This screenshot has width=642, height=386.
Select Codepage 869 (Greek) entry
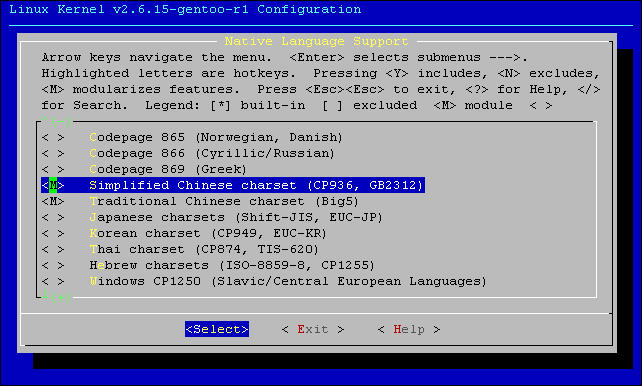click(x=168, y=169)
